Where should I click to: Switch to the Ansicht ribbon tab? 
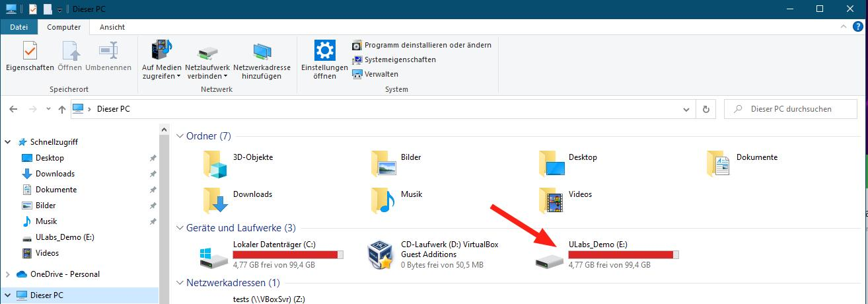(112, 27)
